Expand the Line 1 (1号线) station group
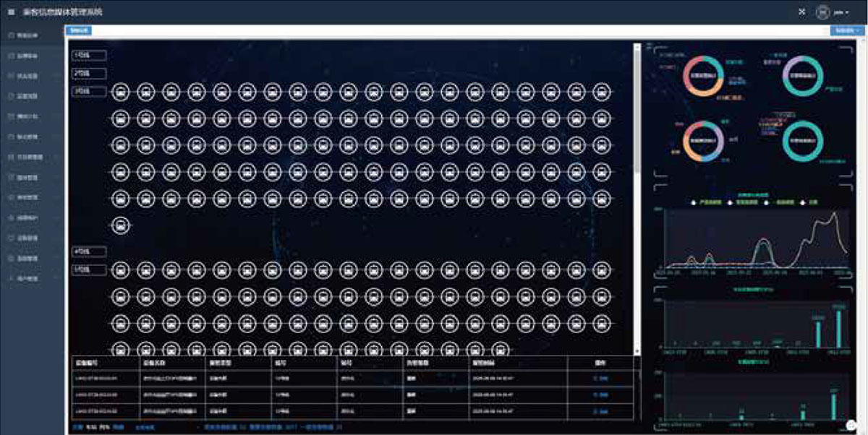868x435 pixels. coord(89,55)
